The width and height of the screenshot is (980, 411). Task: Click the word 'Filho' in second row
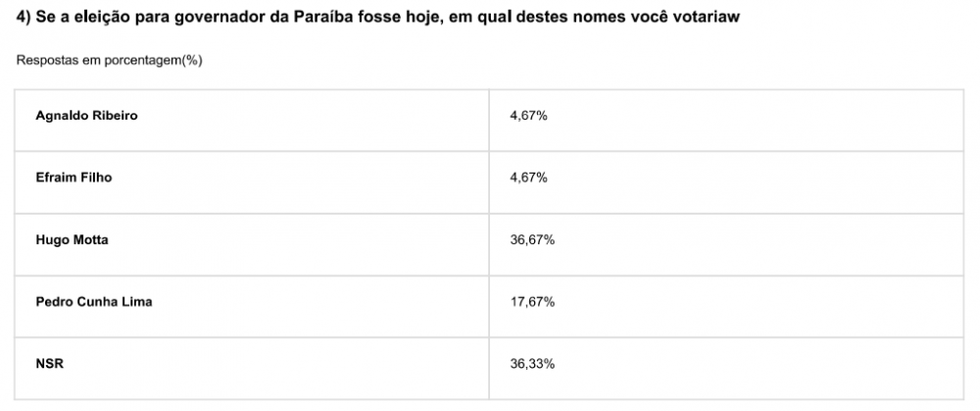(x=97, y=178)
